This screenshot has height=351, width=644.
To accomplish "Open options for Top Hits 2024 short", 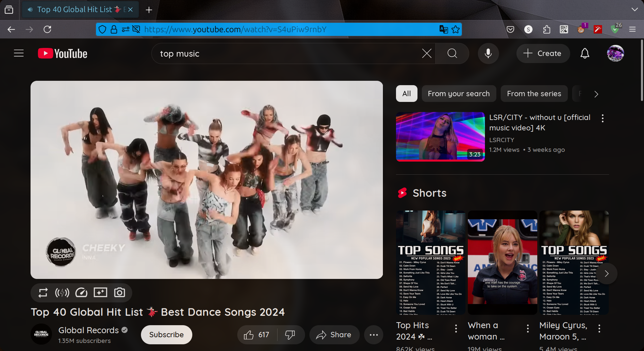I will (x=456, y=329).
